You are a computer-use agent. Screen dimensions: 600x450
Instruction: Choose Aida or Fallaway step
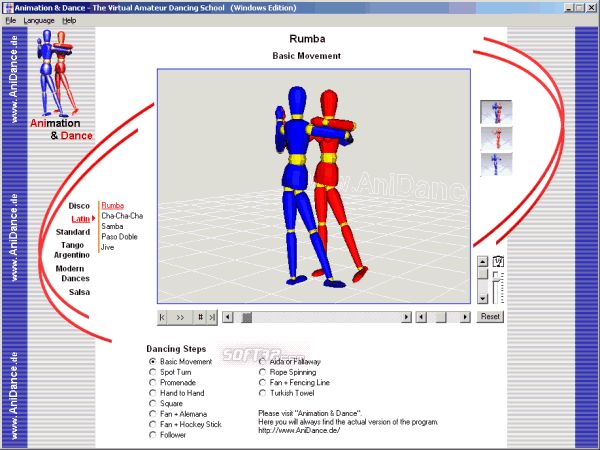point(290,362)
